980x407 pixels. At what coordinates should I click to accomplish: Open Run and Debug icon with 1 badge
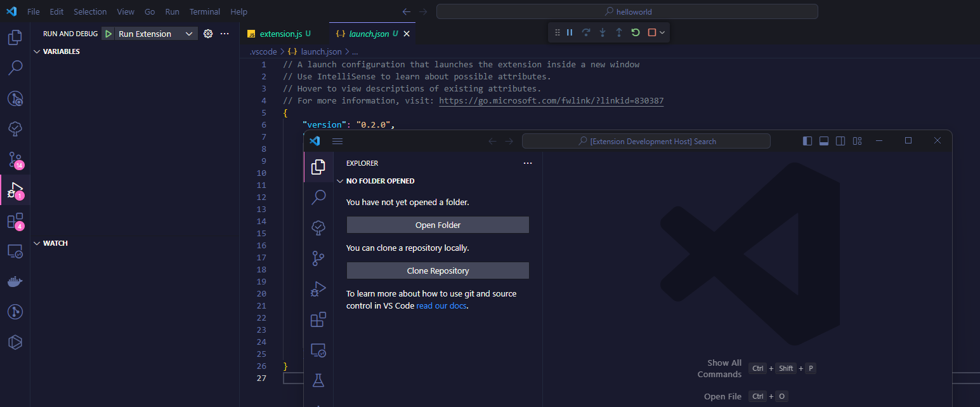pos(15,190)
